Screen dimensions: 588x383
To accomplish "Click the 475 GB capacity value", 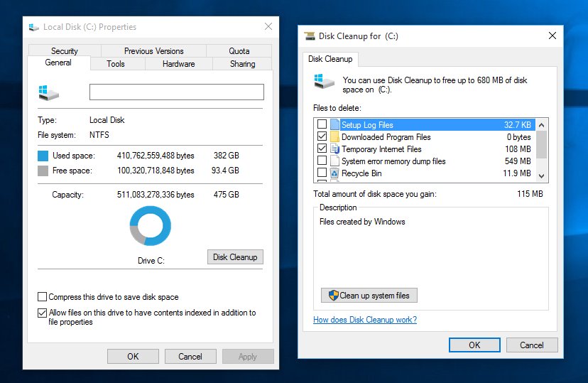I will tap(226, 194).
